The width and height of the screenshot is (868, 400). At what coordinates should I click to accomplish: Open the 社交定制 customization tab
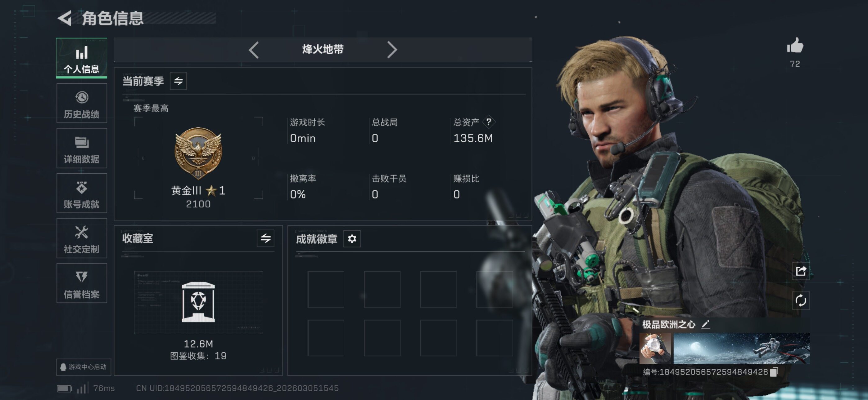coord(82,238)
